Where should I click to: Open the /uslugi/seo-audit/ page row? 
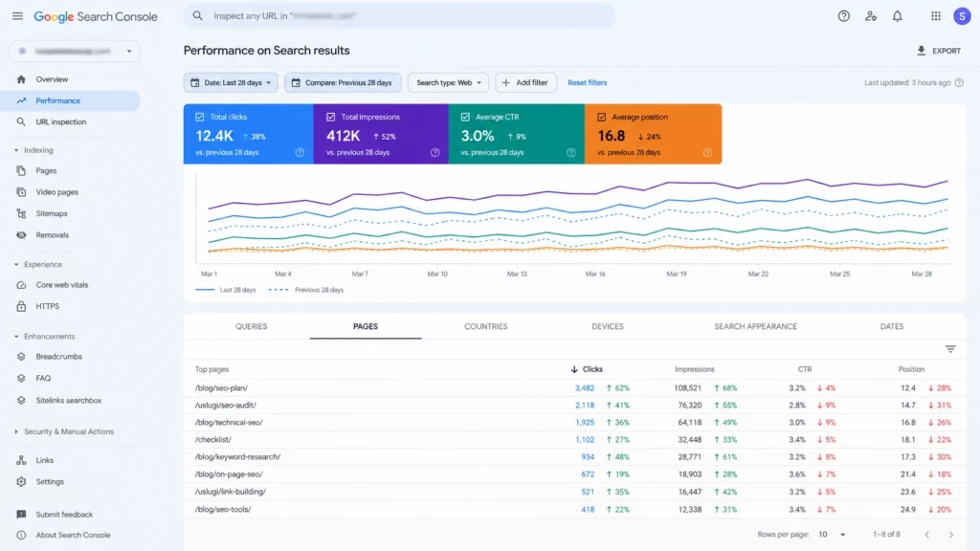(575, 406)
